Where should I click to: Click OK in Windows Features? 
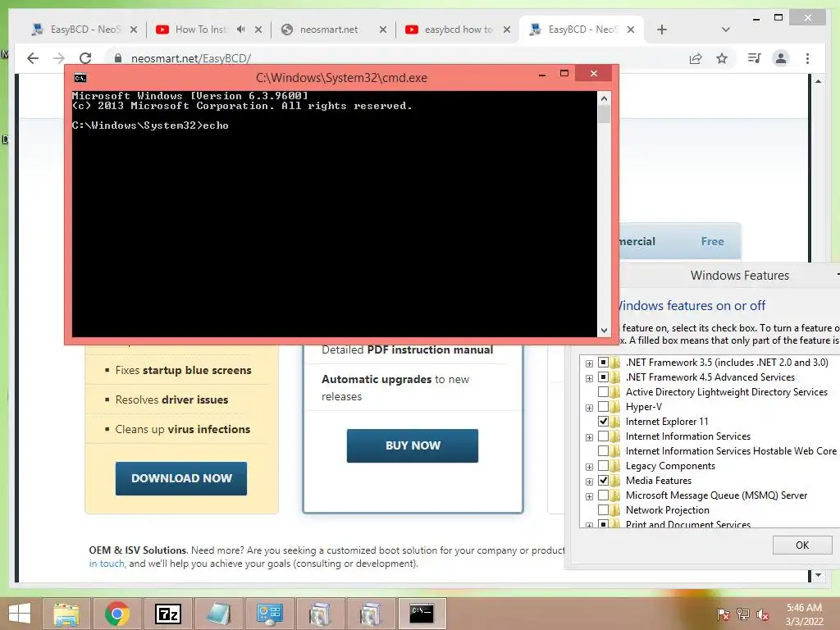(802, 546)
